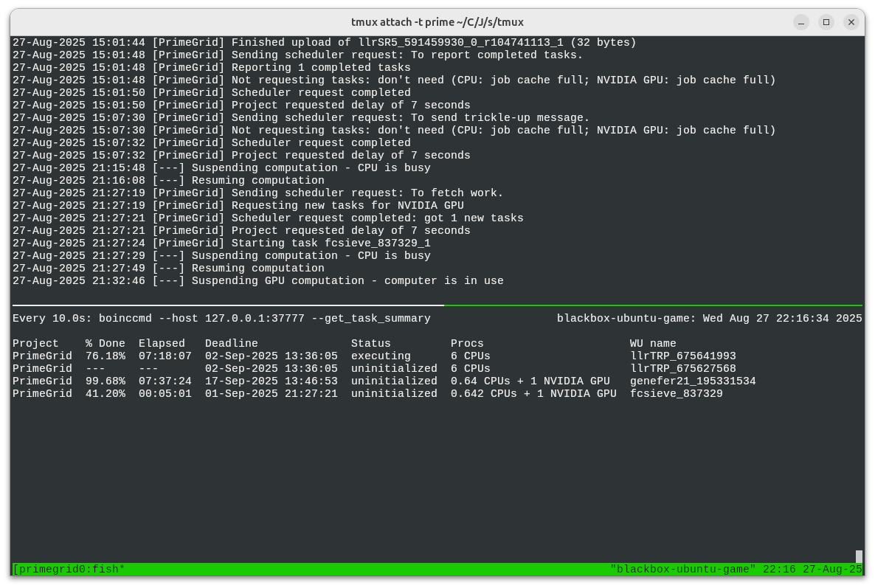Click the executing status text
The height and width of the screenshot is (588, 875).
[x=381, y=356]
